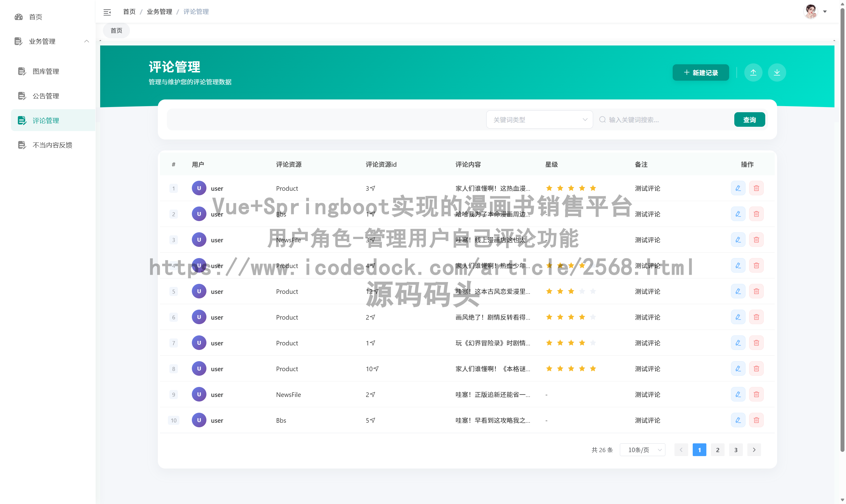Open the 10条/页 page size selector
The height and width of the screenshot is (504, 846).
tap(642, 449)
